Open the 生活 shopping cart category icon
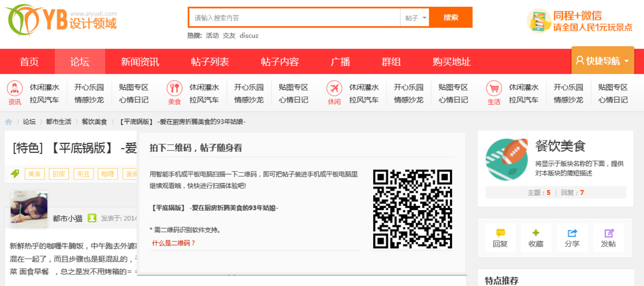The image size is (644, 286). click(494, 88)
